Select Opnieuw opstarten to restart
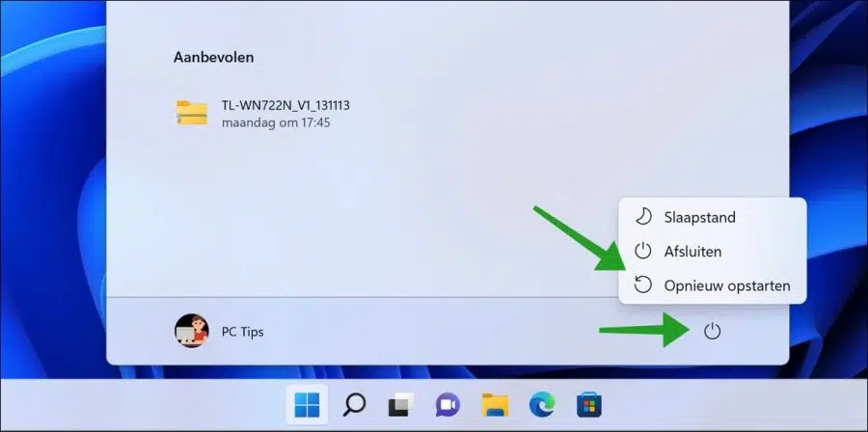 pos(712,285)
